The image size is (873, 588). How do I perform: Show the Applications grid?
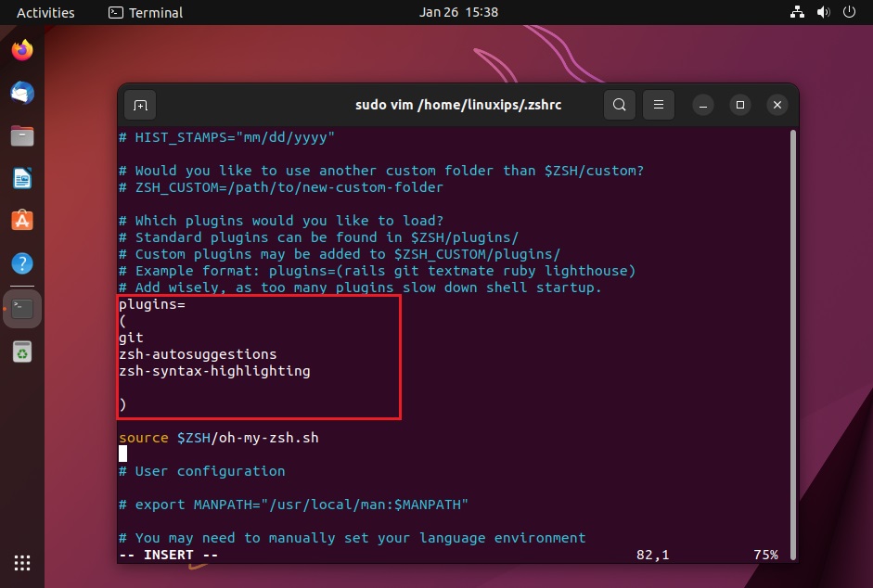[x=21, y=563]
